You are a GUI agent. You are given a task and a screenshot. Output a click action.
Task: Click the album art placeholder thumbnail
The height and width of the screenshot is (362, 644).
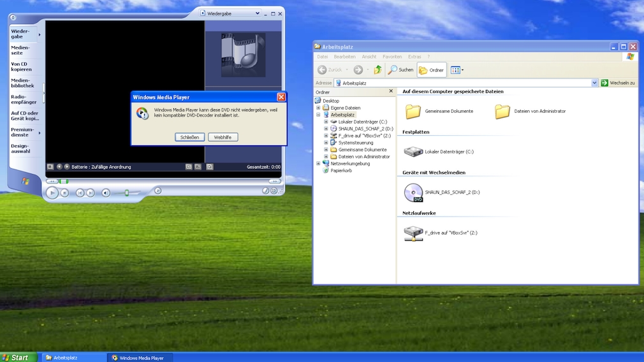(243, 55)
